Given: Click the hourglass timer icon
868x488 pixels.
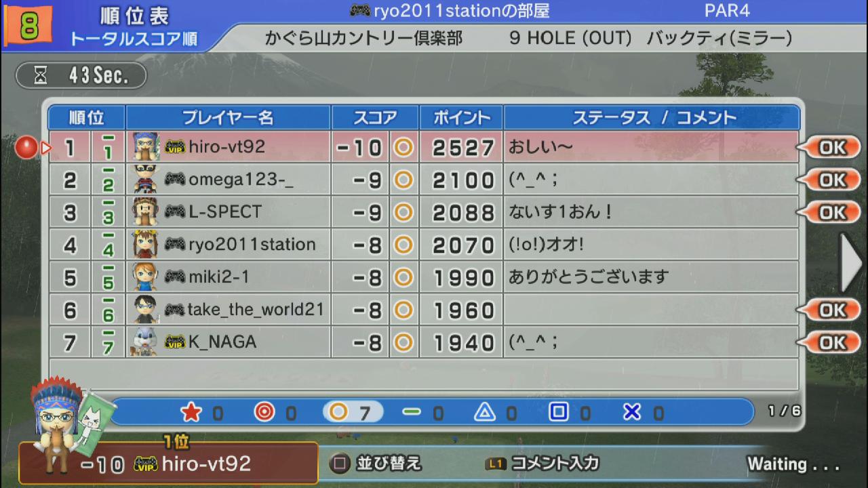Looking at the screenshot, I should tap(41, 76).
